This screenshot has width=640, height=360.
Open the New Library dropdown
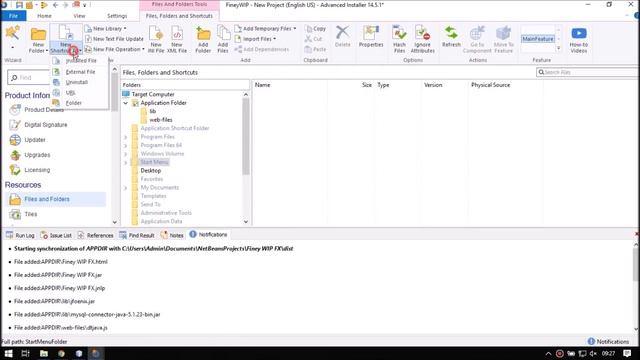(106, 29)
